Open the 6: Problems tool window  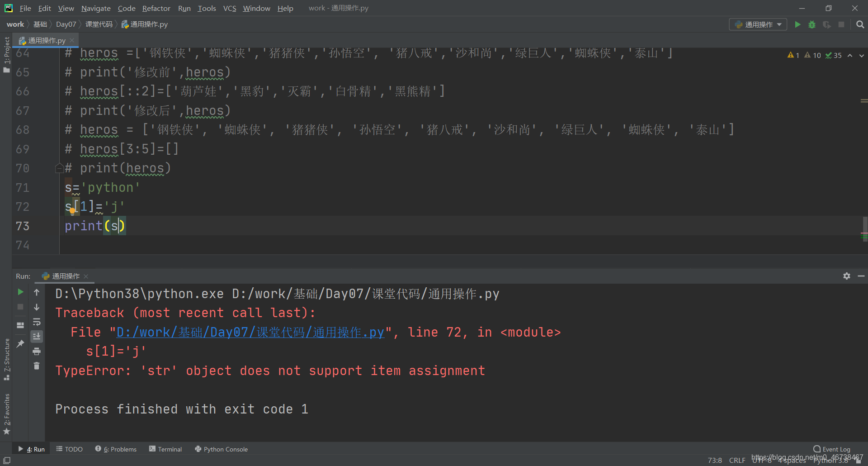click(x=116, y=449)
